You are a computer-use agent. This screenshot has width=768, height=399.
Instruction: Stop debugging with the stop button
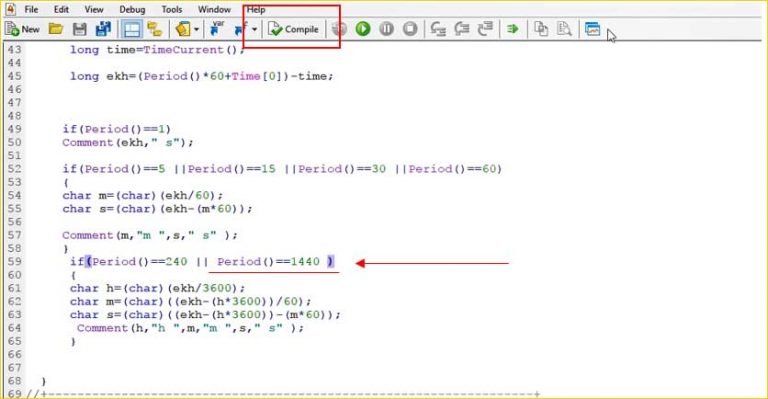(410, 29)
